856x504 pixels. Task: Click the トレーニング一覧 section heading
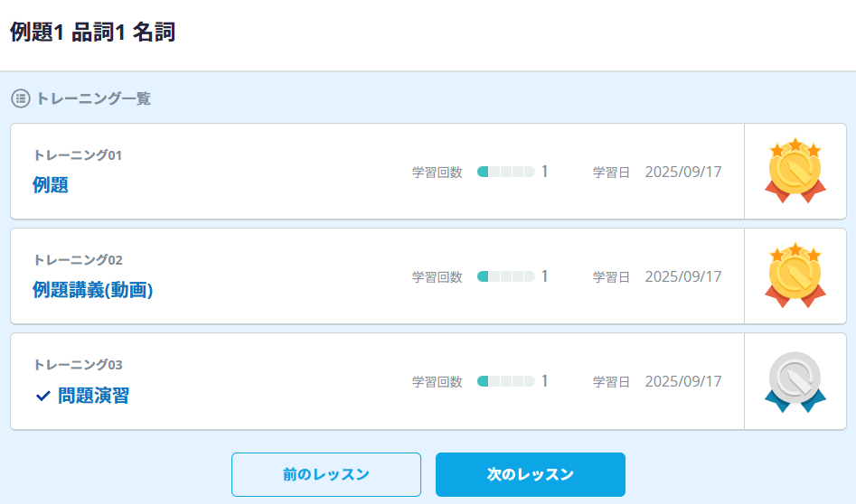(x=93, y=98)
